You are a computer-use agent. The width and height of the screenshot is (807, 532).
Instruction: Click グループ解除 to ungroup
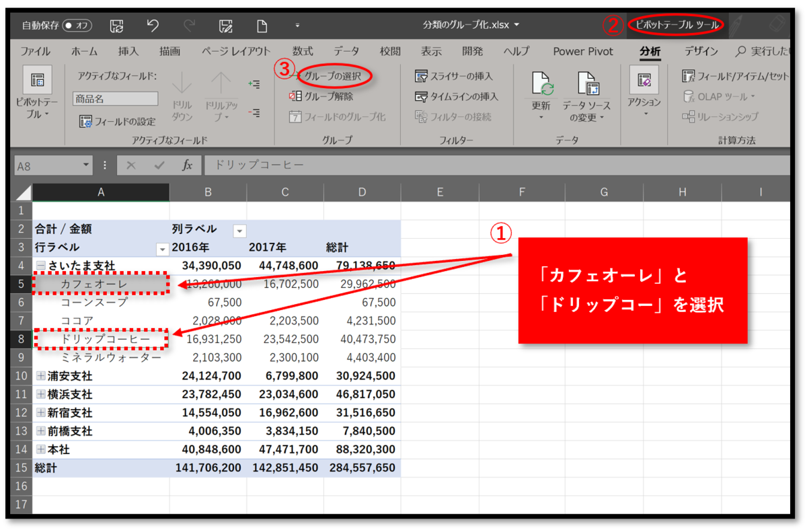[321, 96]
